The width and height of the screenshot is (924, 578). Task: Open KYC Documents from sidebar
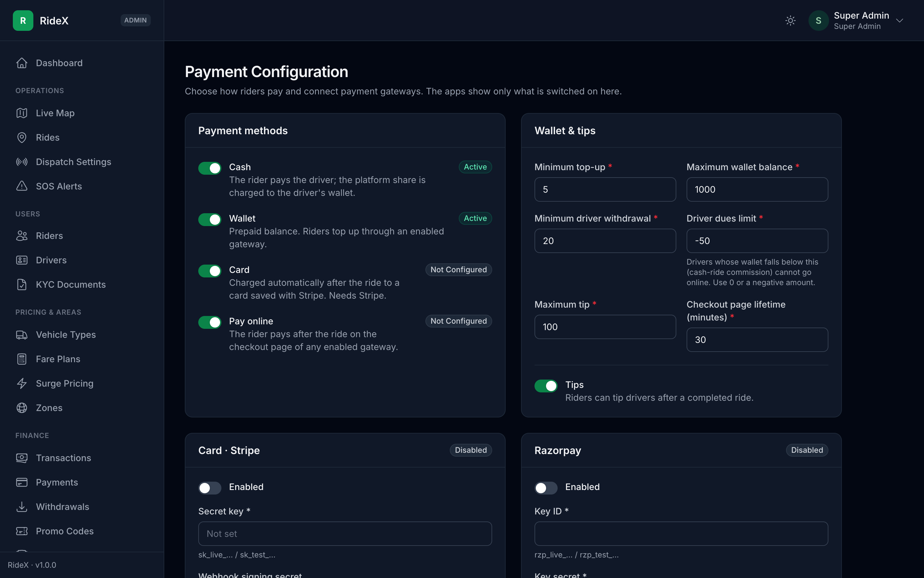coord(82,285)
